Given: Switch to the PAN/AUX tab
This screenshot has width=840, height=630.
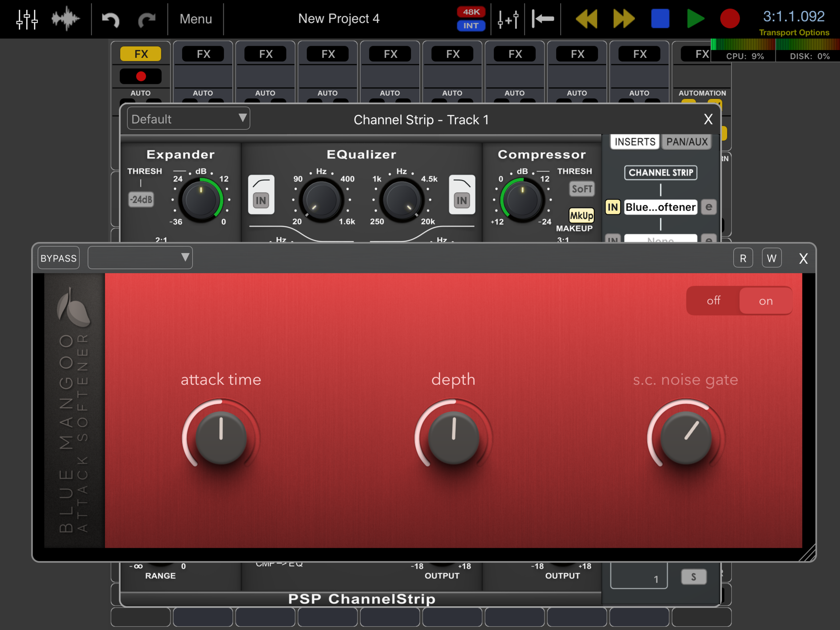Looking at the screenshot, I should (687, 142).
